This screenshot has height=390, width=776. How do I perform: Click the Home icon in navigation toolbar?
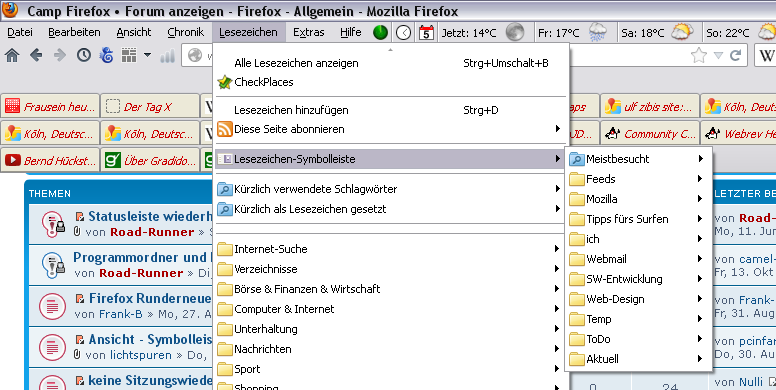click(x=11, y=55)
